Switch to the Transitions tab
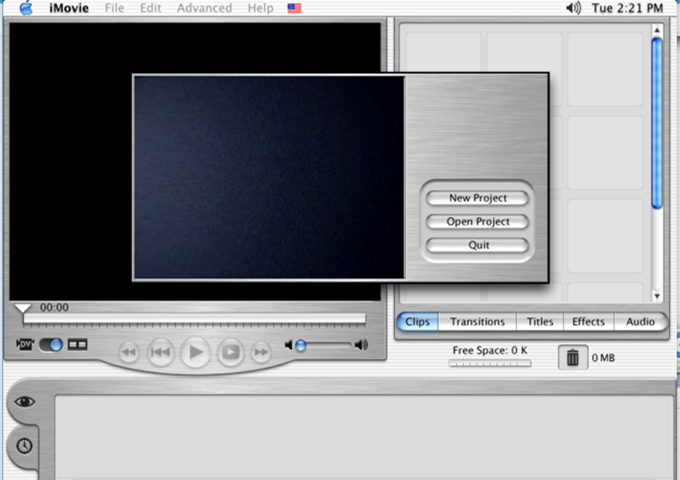Viewport: 680px width, 480px height. [x=477, y=322]
